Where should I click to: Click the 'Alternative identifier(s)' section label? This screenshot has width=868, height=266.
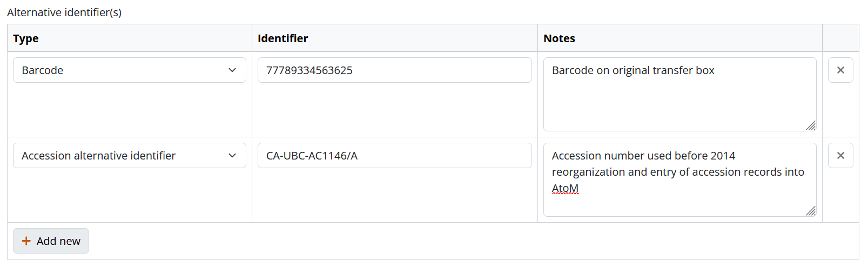point(64,12)
